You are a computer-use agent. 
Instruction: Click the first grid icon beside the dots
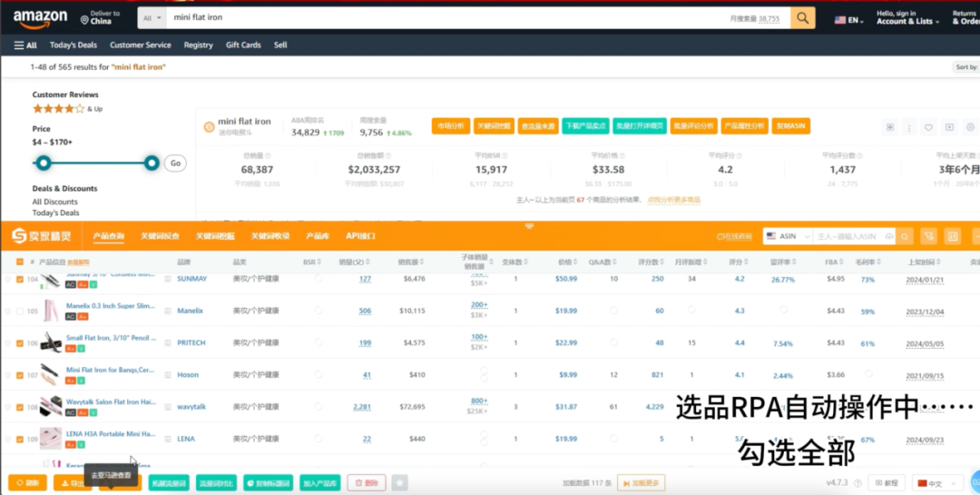point(890,127)
